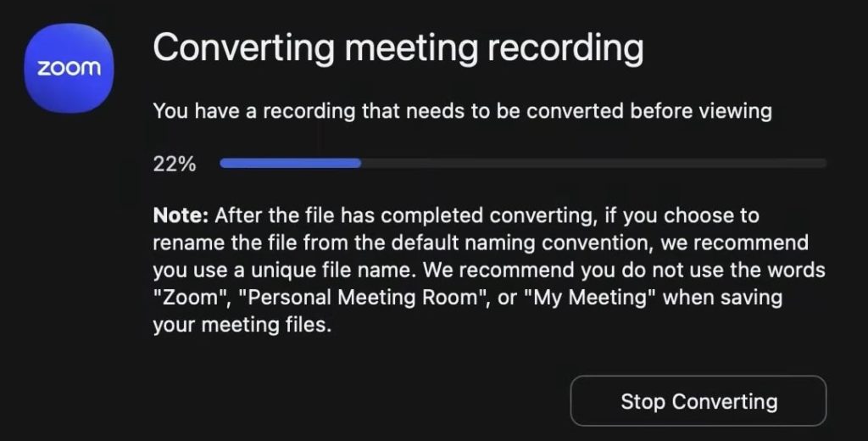Click the word "viewing" ending the subtitle
868x441 pixels.
click(739, 110)
